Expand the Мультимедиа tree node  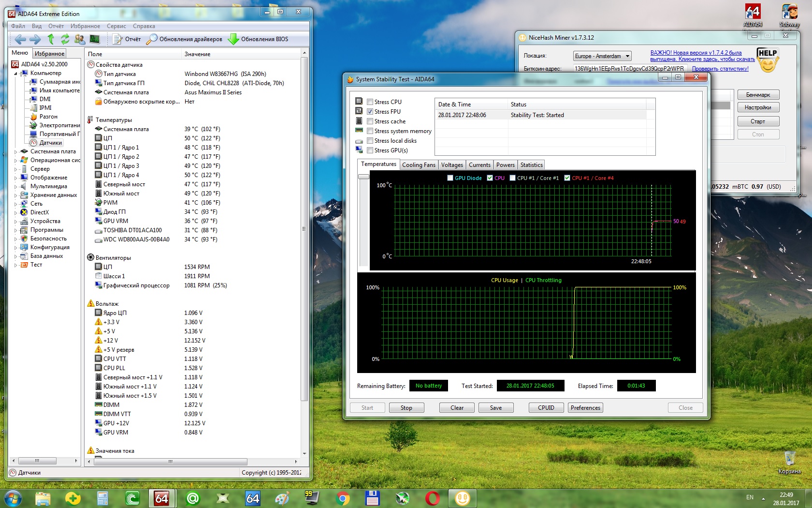click(15, 187)
